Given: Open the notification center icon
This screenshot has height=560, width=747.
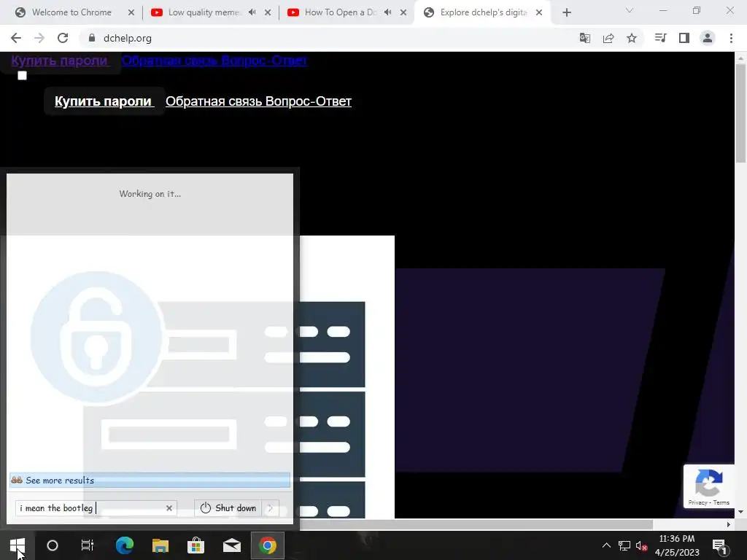Looking at the screenshot, I should [x=719, y=546].
